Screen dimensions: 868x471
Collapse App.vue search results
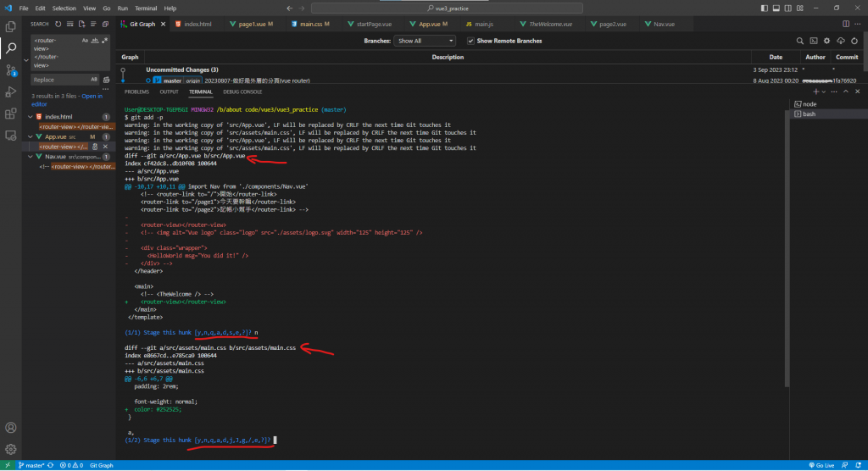click(x=31, y=136)
